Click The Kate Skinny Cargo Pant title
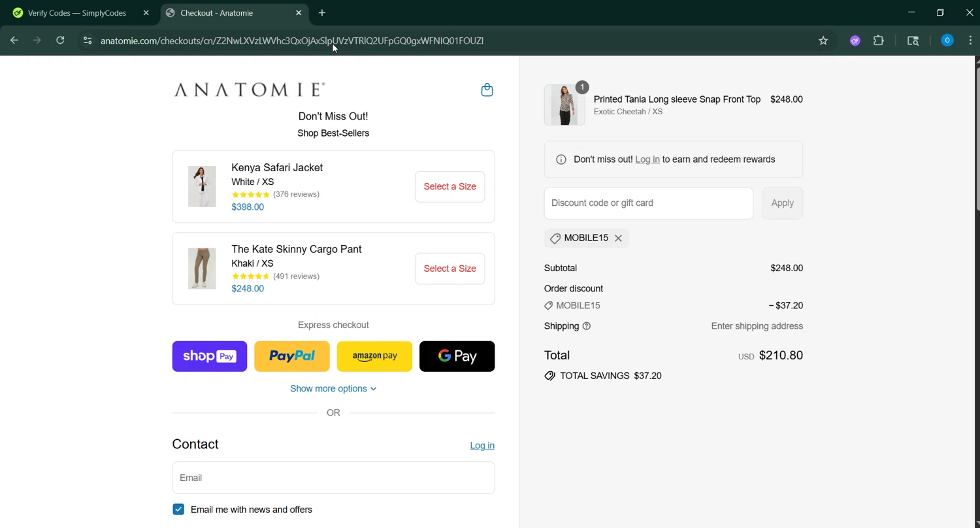Viewport: 980px width, 528px height. [x=297, y=250]
